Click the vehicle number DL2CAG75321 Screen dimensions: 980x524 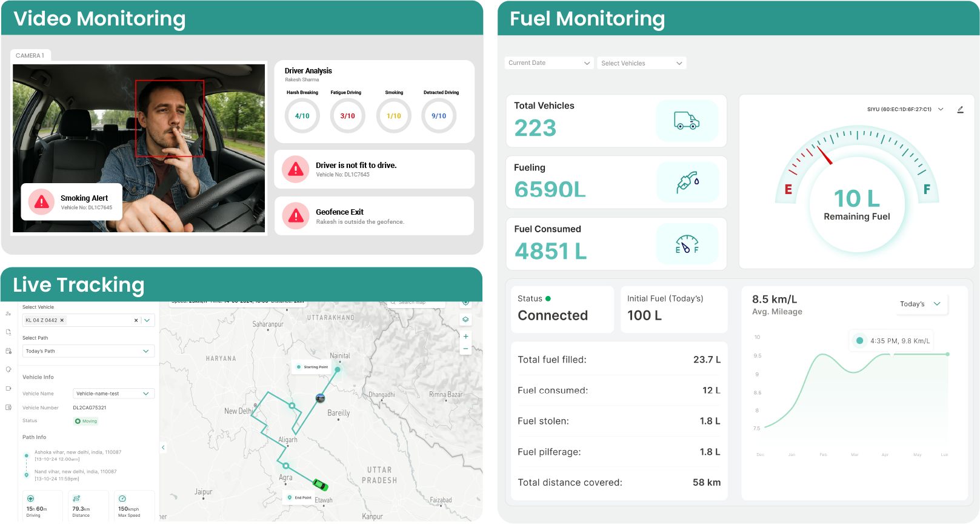pyautogui.click(x=90, y=408)
